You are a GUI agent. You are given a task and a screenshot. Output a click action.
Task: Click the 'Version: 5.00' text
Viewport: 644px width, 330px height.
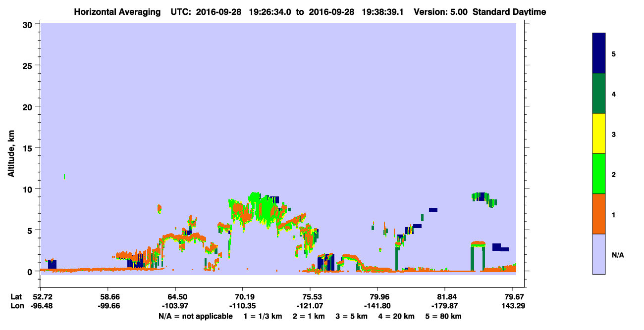pyautogui.click(x=440, y=12)
